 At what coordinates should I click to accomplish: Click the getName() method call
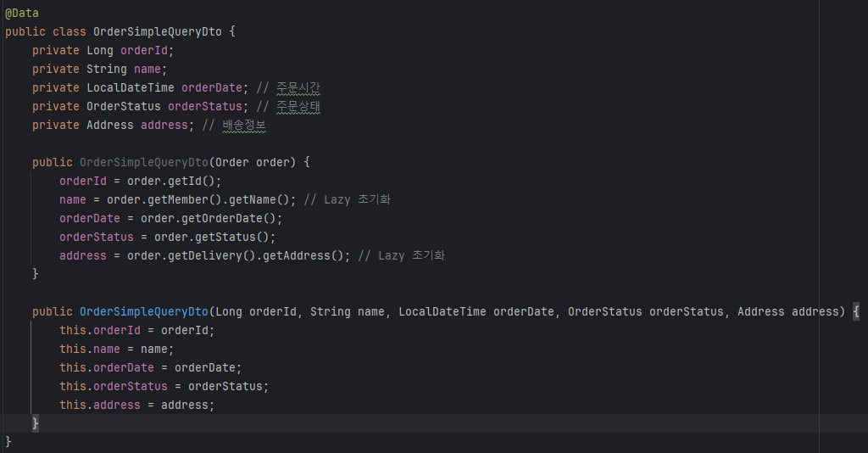[259, 199]
